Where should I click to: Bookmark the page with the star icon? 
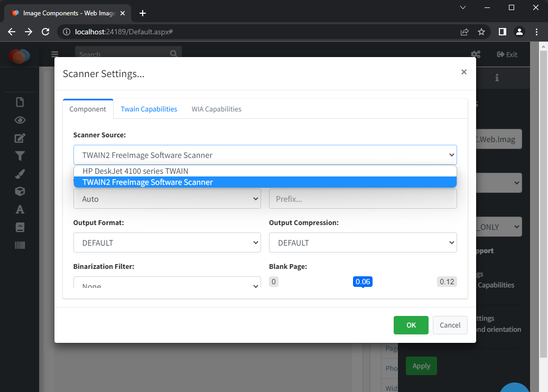click(x=481, y=32)
